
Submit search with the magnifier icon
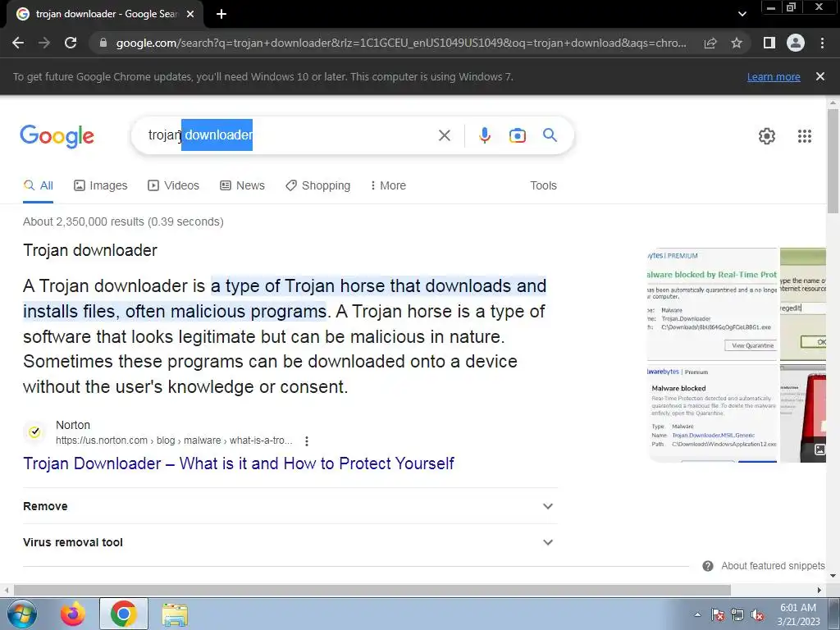(x=550, y=135)
